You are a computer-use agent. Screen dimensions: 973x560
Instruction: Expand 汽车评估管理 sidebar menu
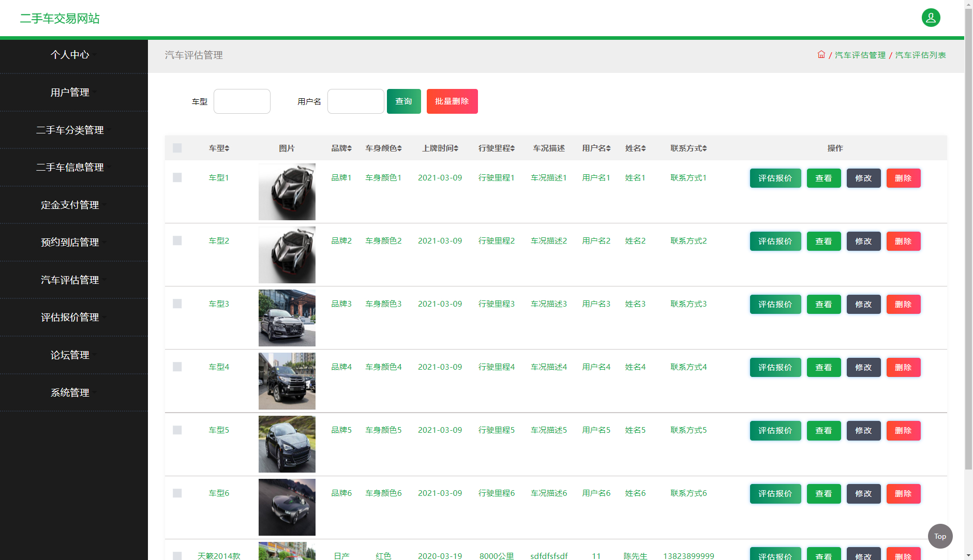coord(73,280)
